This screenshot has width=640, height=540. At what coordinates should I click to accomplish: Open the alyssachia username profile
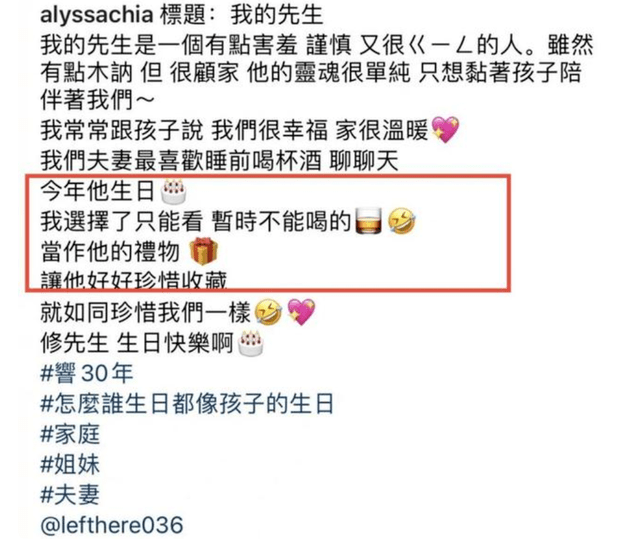pyautogui.click(x=97, y=16)
